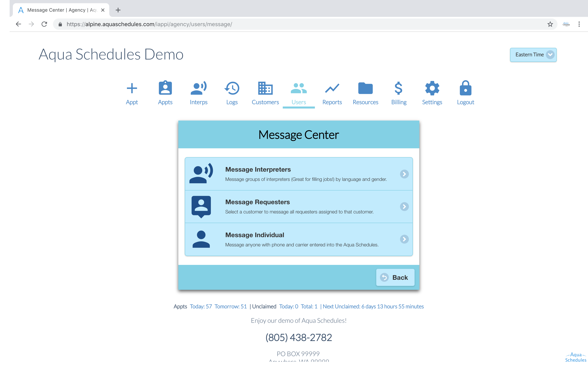This screenshot has height=373, width=588.
Task: Click the Aqua Schedules Demo heading
Action: click(111, 54)
